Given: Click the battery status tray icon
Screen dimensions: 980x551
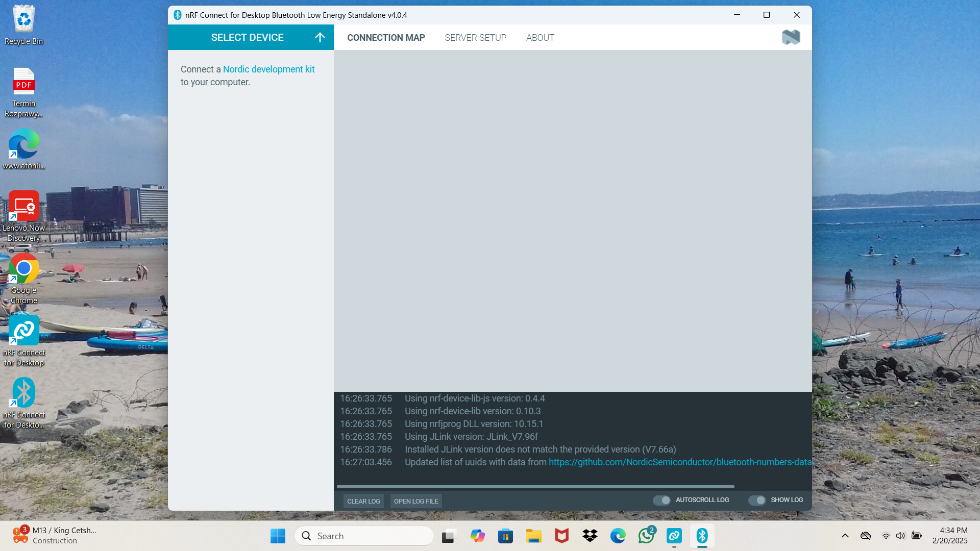Looking at the screenshot, I should [917, 536].
